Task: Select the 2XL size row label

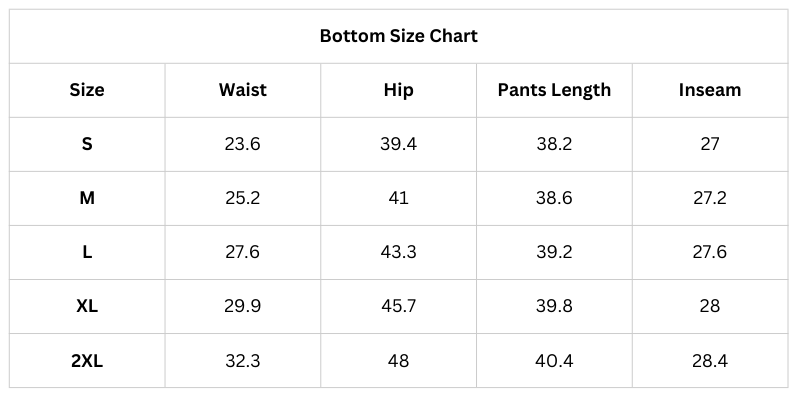Action: (87, 360)
